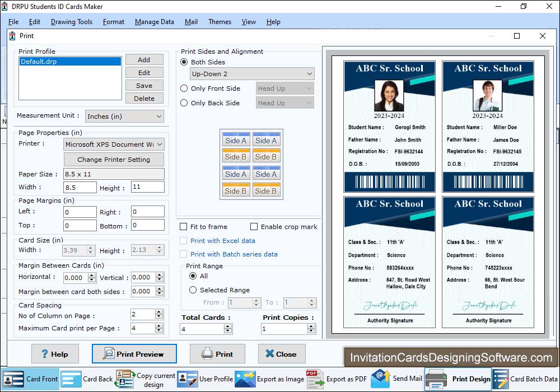Open User Profile icon
Viewport: 560px width, 392px height.
188,379
